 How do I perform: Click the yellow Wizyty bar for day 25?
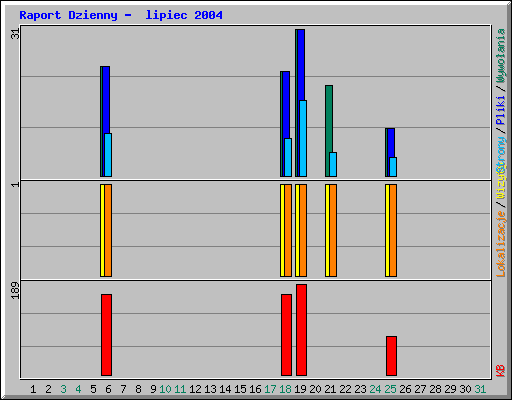[x=387, y=230]
